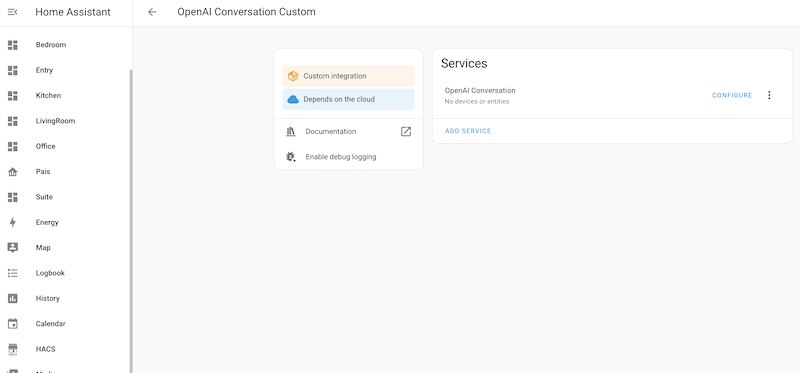Click the Calendar icon in sidebar

click(13, 324)
